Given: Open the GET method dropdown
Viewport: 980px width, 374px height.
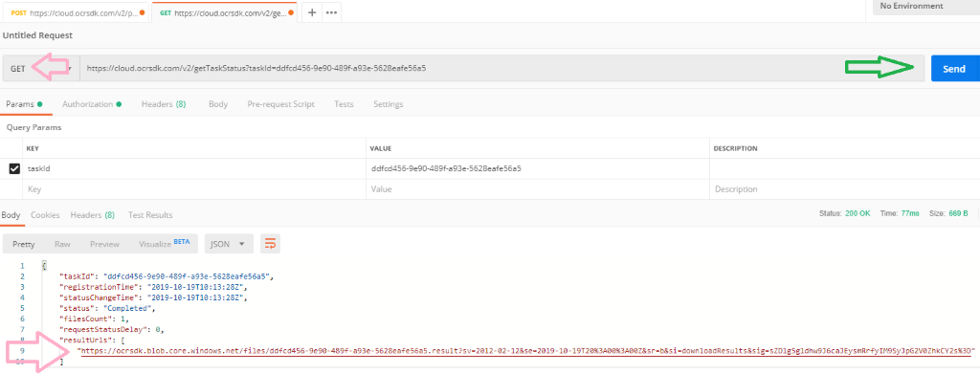Looking at the screenshot, I should [x=40, y=69].
